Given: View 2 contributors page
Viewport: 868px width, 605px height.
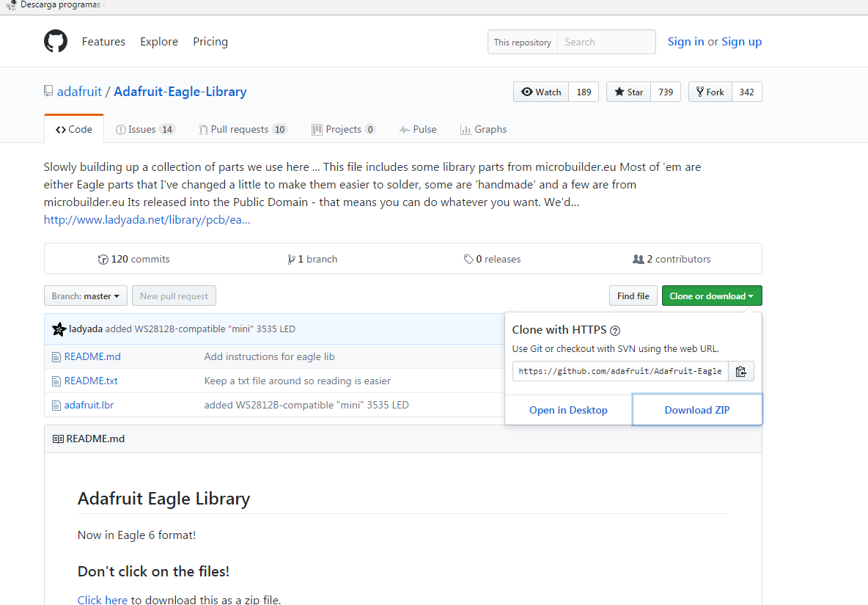Looking at the screenshot, I should [672, 259].
